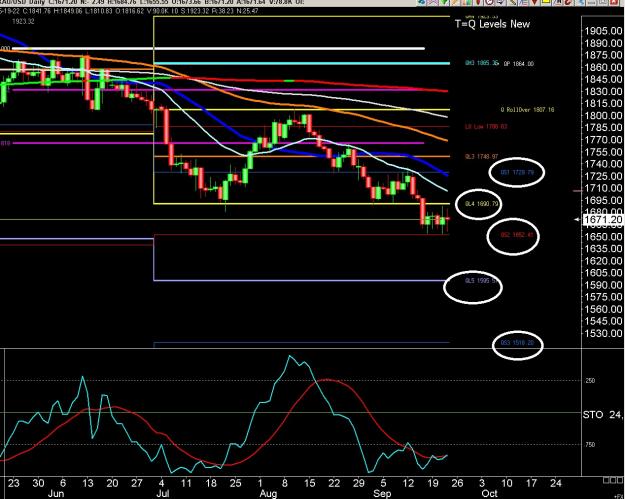The width and height of the screenshot is (625, 499).
Task: Click price axis value 1740.00
Action: click(603, 164)
